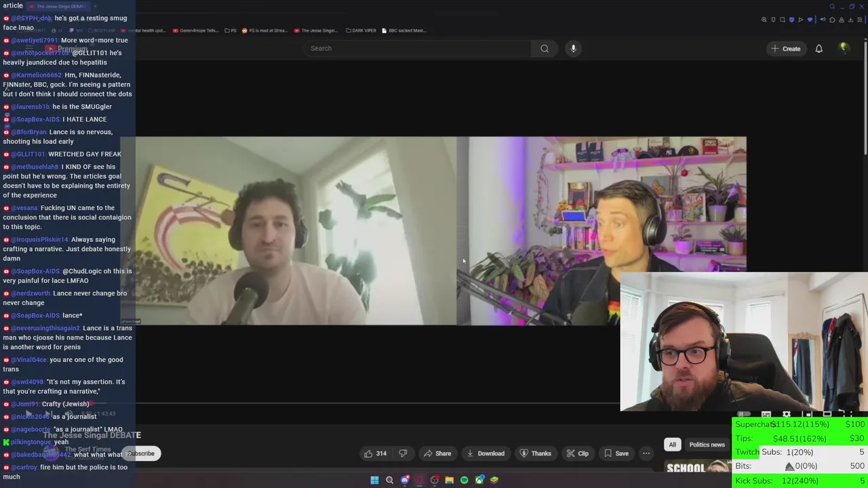Open Windows taskbar search

[389, 480]
